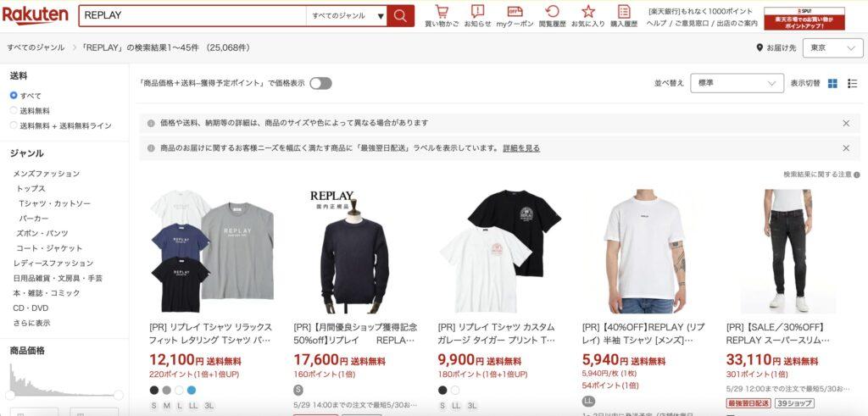Screen dimensions: 868x416
Task: Click the red search magnifier button
Action: coord(400,16)
